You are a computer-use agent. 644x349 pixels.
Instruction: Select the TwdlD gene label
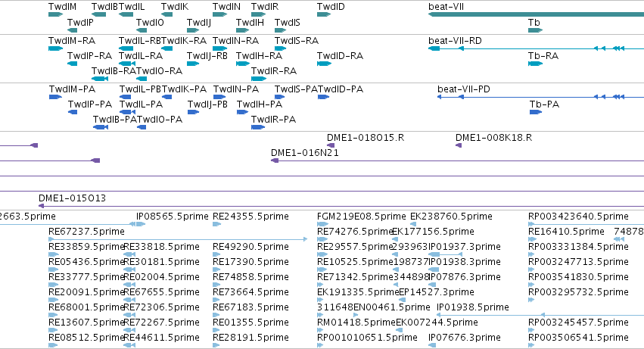pyautogui.click(x=331, y=7)
